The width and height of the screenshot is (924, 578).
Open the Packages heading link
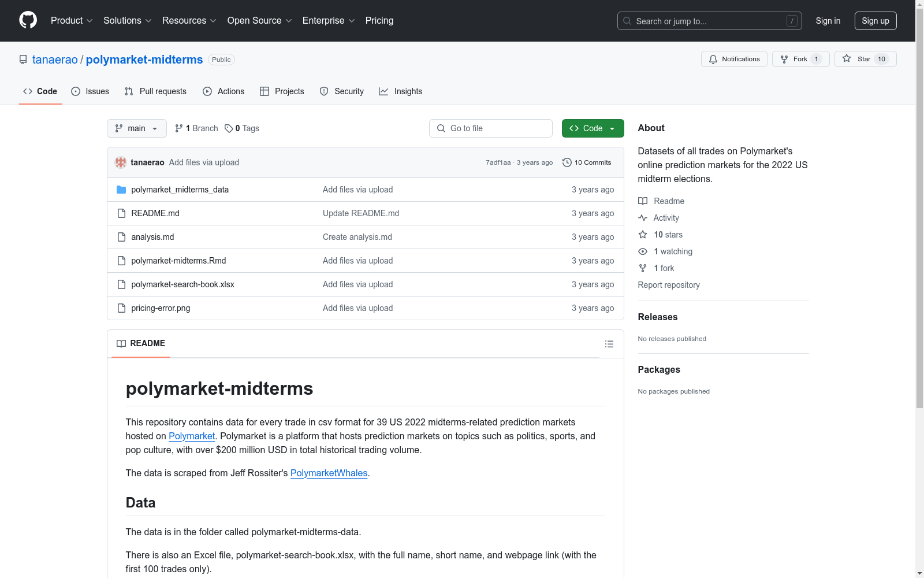click(x=659, y=369)
